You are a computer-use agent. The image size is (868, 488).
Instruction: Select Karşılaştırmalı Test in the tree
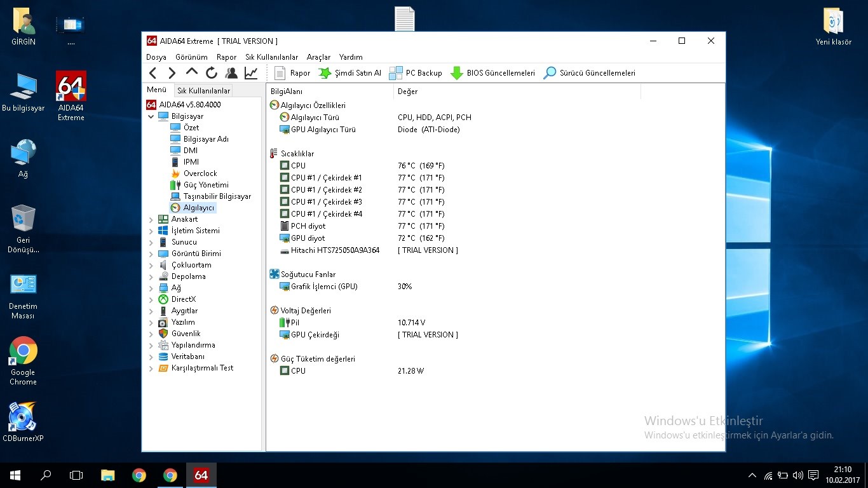(196, 368)
